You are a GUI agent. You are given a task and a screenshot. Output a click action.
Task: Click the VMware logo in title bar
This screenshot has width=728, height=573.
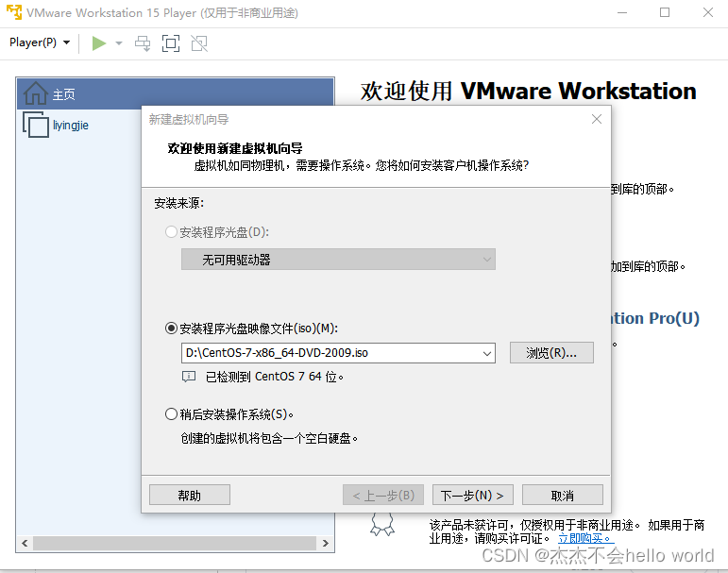coord(14,12)
